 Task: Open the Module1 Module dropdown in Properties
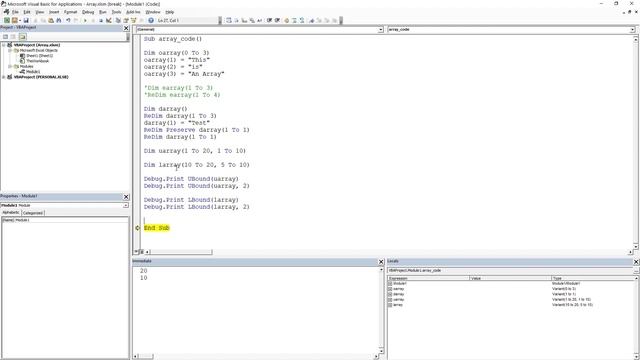[125, 205]
